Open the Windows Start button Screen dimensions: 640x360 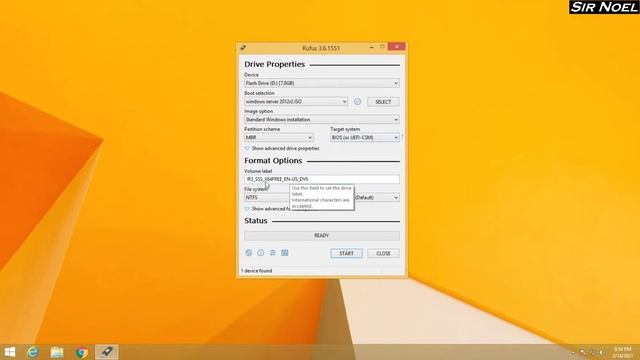[10, 352]
